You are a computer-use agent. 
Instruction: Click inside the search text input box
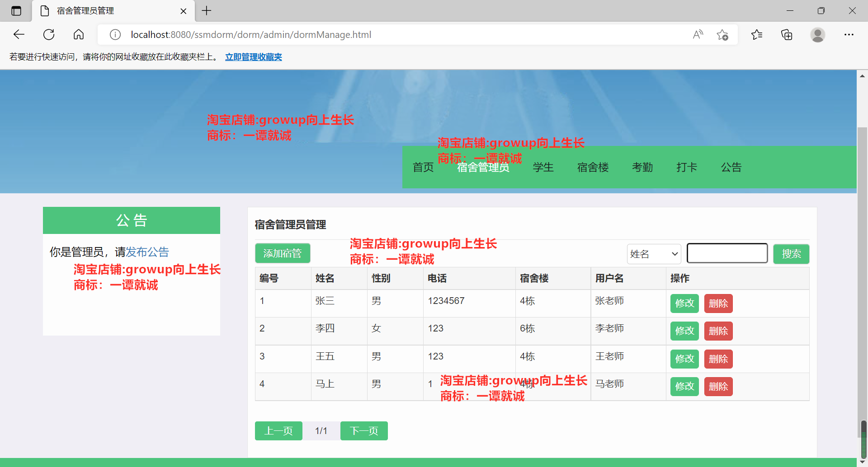(726, 253)
